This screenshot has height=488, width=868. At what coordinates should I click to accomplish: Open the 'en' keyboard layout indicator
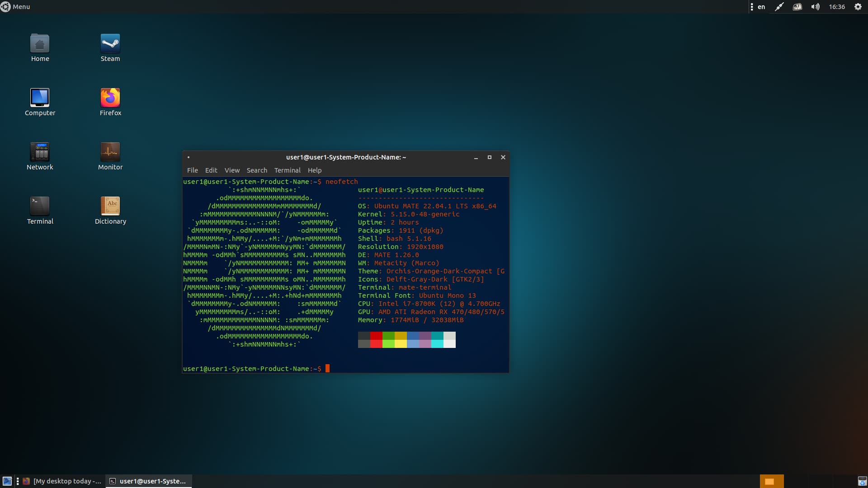click(x=761, y=7)
